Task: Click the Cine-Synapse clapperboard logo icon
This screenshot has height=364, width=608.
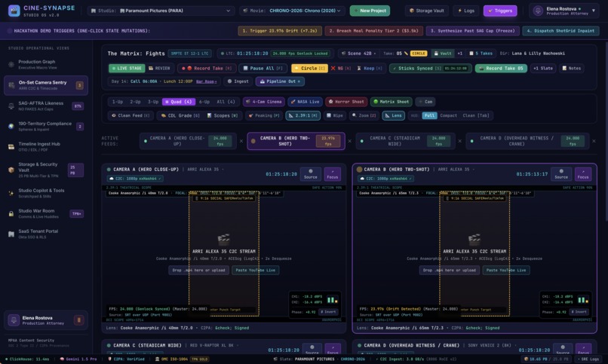Action: 14,11
